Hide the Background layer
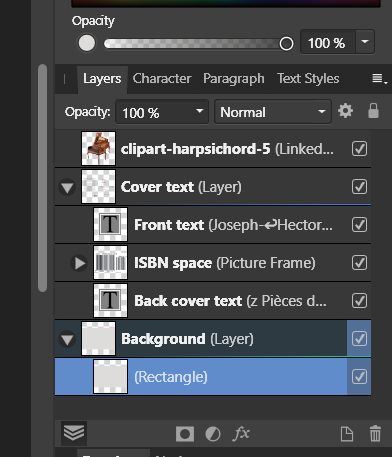The image size is (392, 457). [359, 339]
